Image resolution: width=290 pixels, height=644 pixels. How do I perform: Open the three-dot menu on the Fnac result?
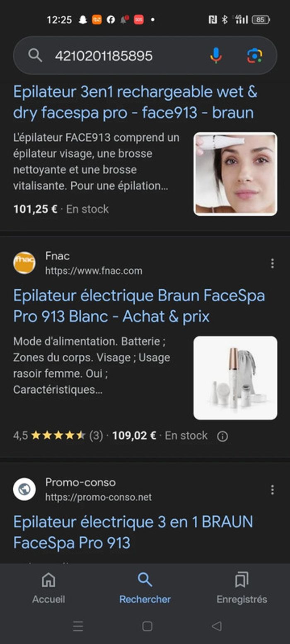point(272,262)
